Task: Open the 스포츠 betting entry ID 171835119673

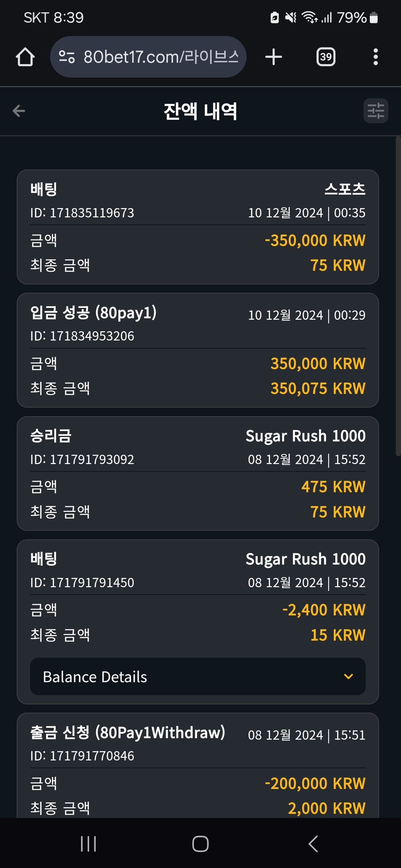Action: point(198,227)
